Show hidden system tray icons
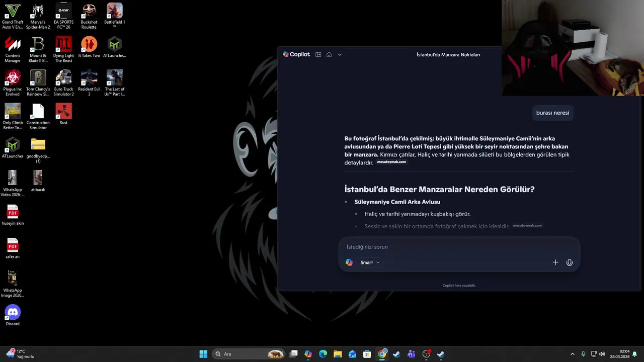 tap(572, 354)
